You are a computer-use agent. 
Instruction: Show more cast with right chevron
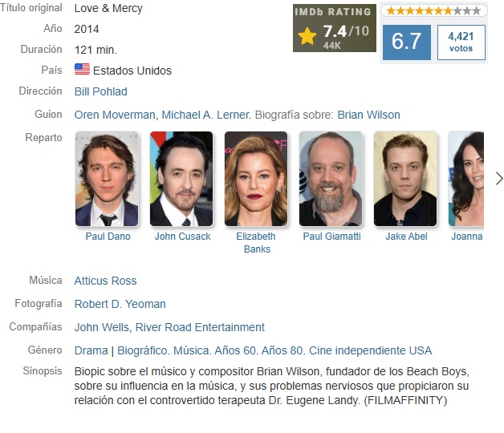click(x=499, y=179)
